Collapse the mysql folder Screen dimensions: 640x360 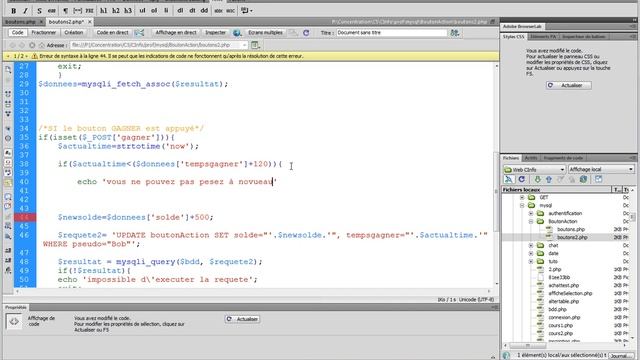point(522,205)
